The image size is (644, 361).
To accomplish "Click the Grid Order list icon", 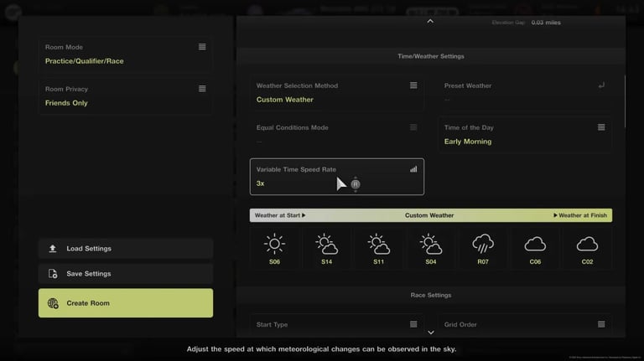I will click(601, 324).
